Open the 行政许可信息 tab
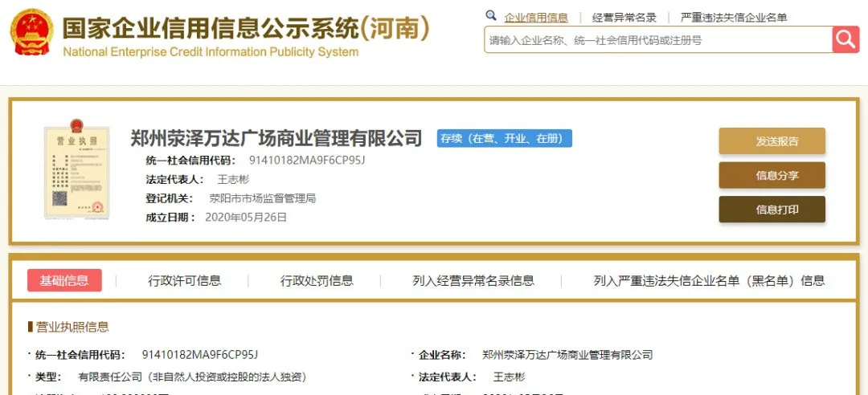The image size is (868, 395). pyautogui.click(x=184, y=280)
